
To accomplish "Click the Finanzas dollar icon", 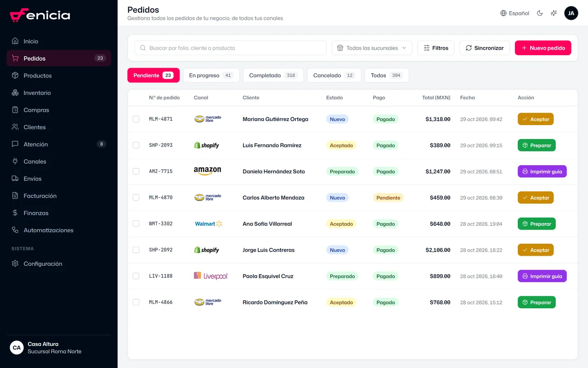I will coord(15,213).
